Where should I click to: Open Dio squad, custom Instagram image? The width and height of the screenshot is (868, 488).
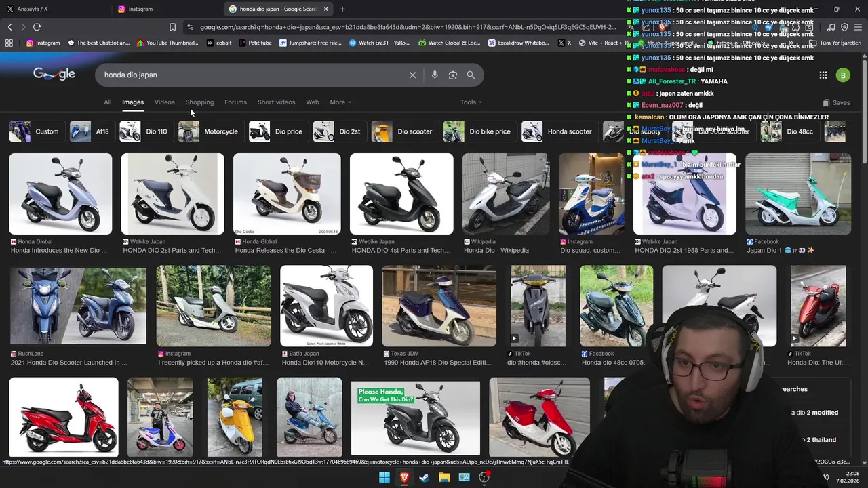[x=591, y=194]
